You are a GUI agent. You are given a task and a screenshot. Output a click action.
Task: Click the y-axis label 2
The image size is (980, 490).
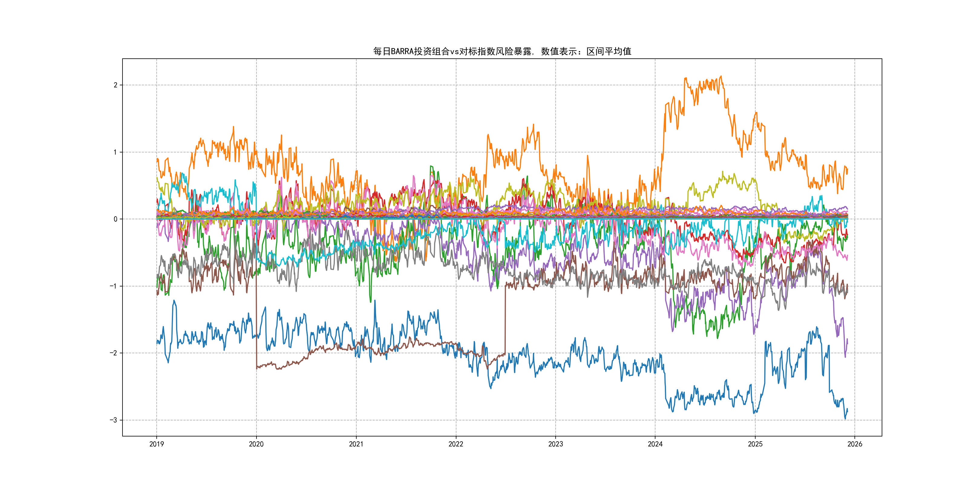tap(115, 85)
